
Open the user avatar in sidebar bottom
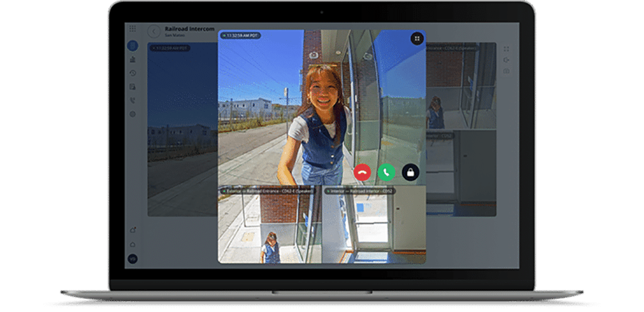click(x=132, y=259)
